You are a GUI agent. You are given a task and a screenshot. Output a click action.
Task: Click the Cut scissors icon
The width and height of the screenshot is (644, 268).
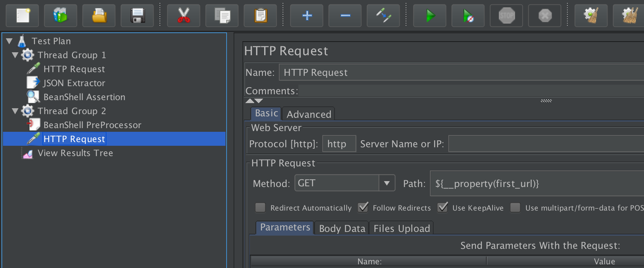tap(183, 15)
